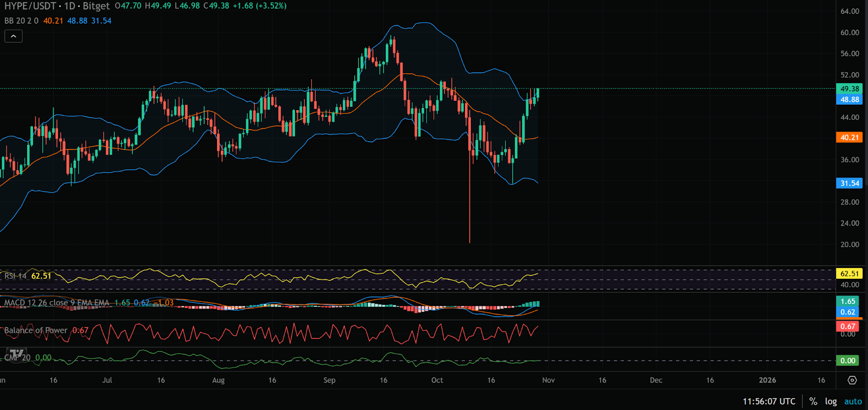Click the orange 40.21 basis price tag

click(849, 138)
